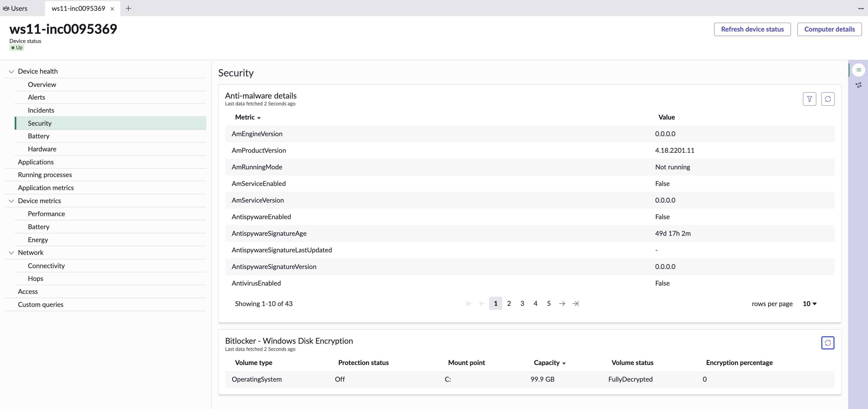Open Hops under Network
The width and height of the screenshot is (868, 409).
(x=111, y=278)
